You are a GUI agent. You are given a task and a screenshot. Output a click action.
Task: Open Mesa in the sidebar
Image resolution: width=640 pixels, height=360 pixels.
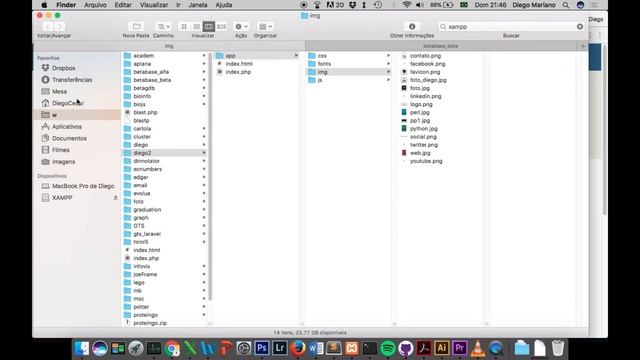pyautogui.click(x=59, y=91)
